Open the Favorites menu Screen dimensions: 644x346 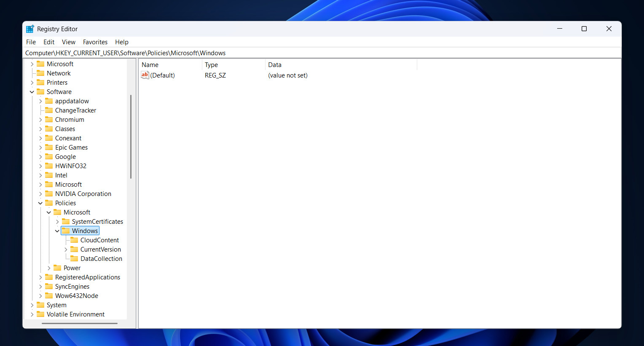[95, 42]
